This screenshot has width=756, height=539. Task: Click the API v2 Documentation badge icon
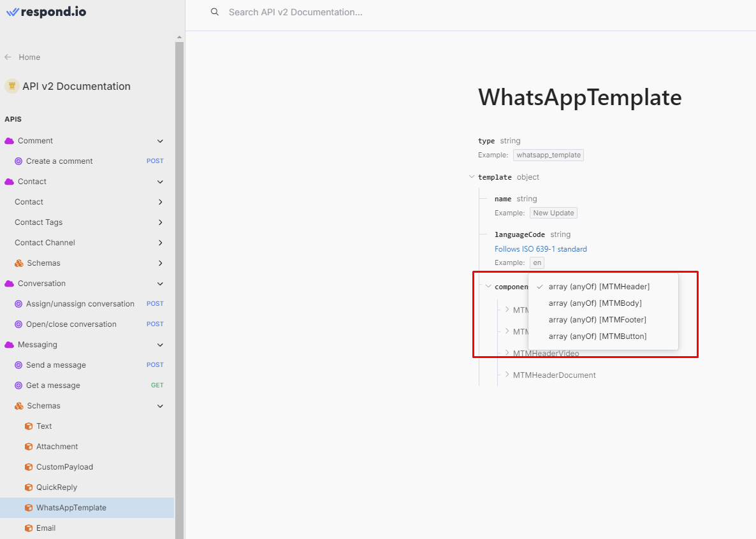tap(12, 86)
